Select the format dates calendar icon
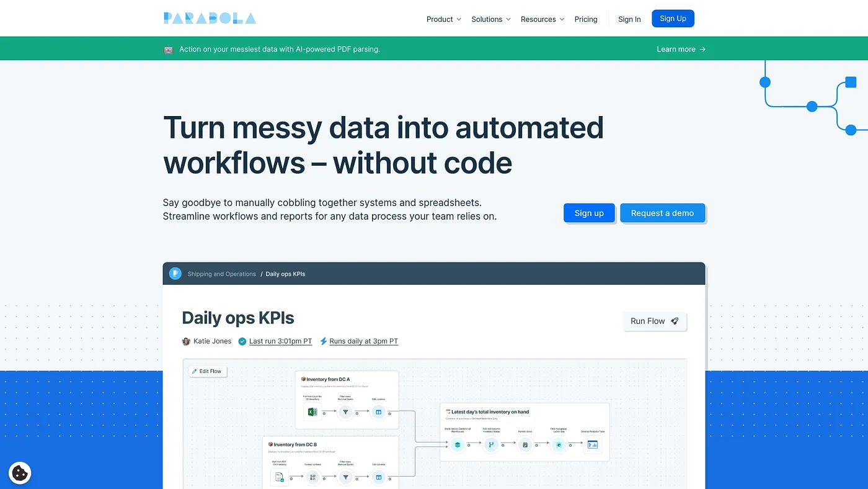Viewport: 868px width, 489px height. tap(525, 444)
